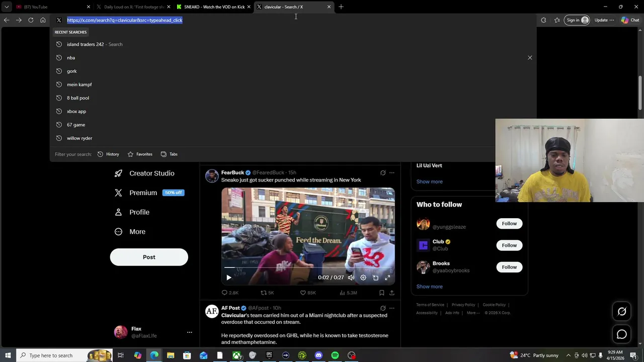The image size is (644, 362).
Task: Filter search by Tabs
Action: point(169,154)
